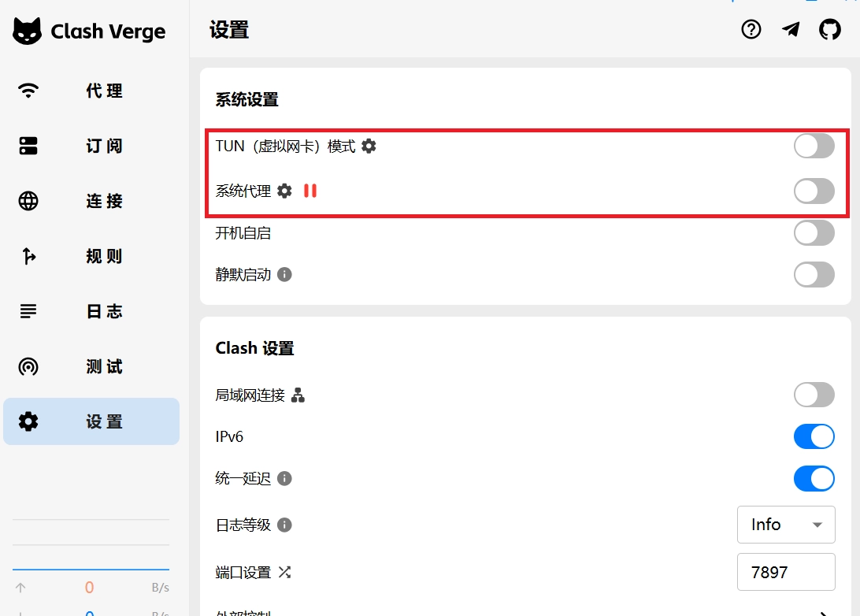Enable 局域网连接 switch

[x=814, y=395]
